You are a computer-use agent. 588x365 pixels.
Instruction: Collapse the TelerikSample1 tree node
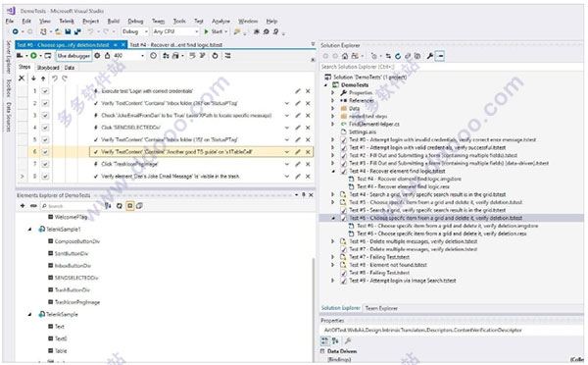coord(30,229)
